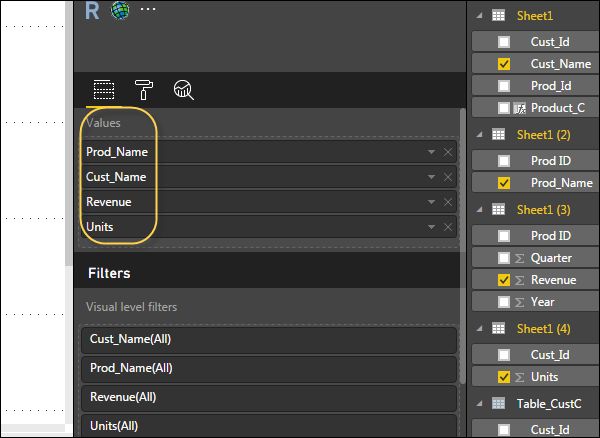This screenshot has width=600, height=438.
Task: Collapse the Sheet1 (2) table arrow
Action: 480,135
